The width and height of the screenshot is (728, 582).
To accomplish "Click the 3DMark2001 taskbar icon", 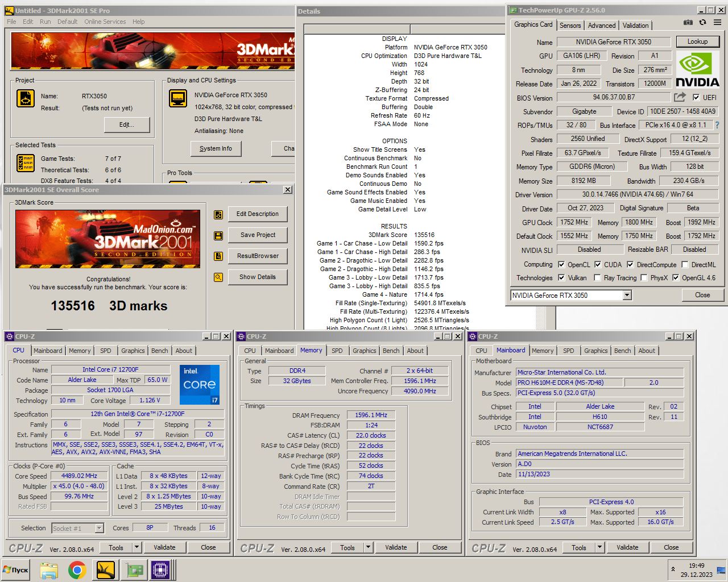I will [x=106, y=570].
